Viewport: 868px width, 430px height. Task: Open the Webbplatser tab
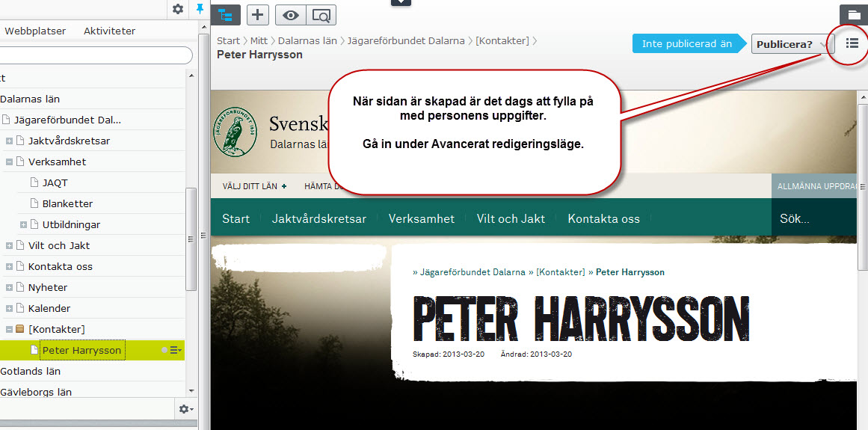35,31
